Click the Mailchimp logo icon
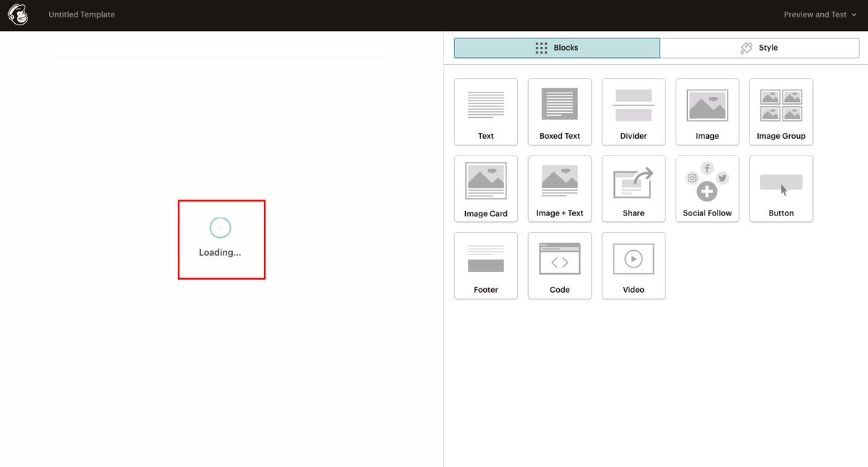The image size is (868, 467). [18, 14]
